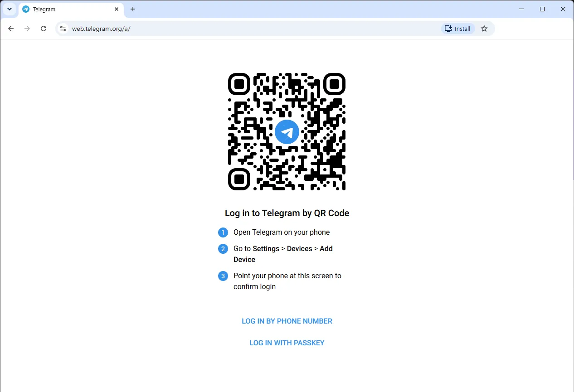Click the Telegram favicon in the tab
Image resolution: width=574 pixels, height=392 pixels.
pyautogui.click(x=26, y=9)
